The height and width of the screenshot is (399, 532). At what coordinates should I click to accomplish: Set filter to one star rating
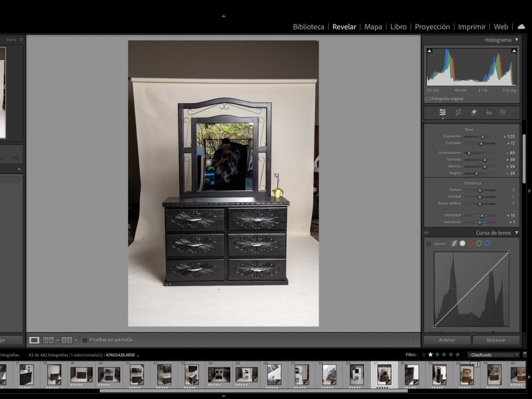pos(430,354)
